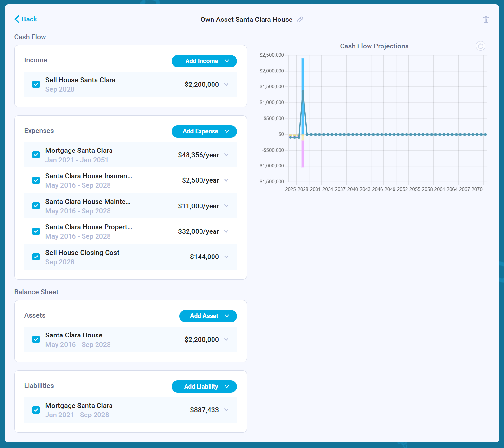Toggle Santa Clara House Maintenance checkbox
This screenshot has height=448, width=504.
pos(36,206)
